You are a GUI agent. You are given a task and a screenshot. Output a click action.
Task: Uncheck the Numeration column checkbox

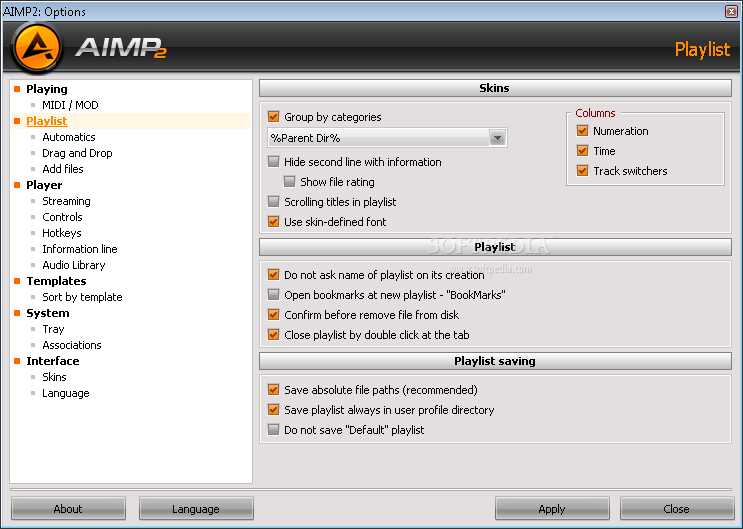point(582,131)
